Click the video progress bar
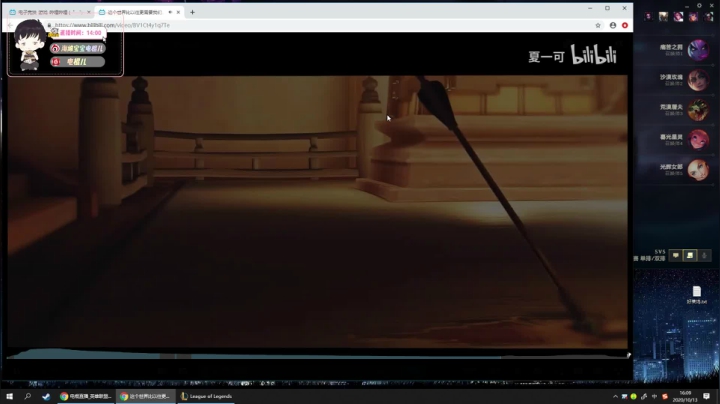Viewport: 720px width, 404px height. tap(317, 356)
